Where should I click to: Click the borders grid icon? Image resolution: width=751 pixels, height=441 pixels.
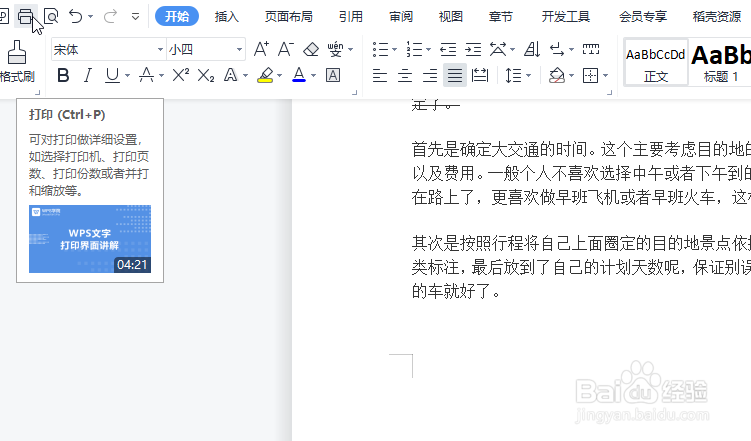click(591, 75)
